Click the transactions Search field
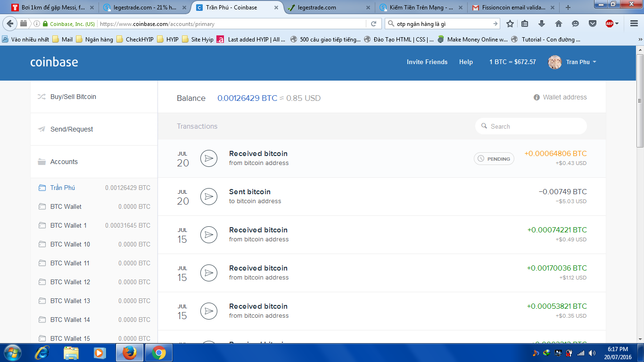 (531, 126)
